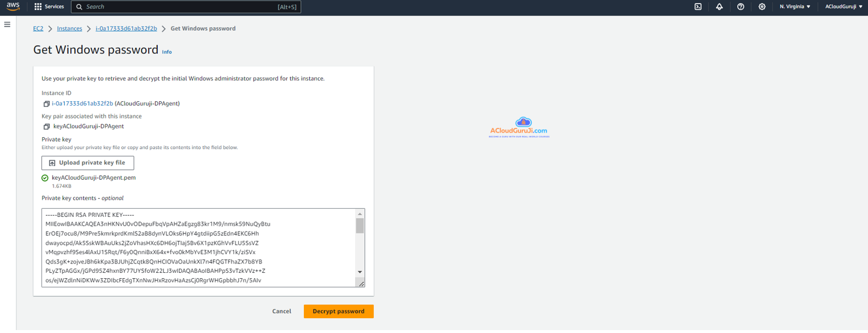
Task: Open the ACloudGuruji account dropdown
Action: (843, 6)
